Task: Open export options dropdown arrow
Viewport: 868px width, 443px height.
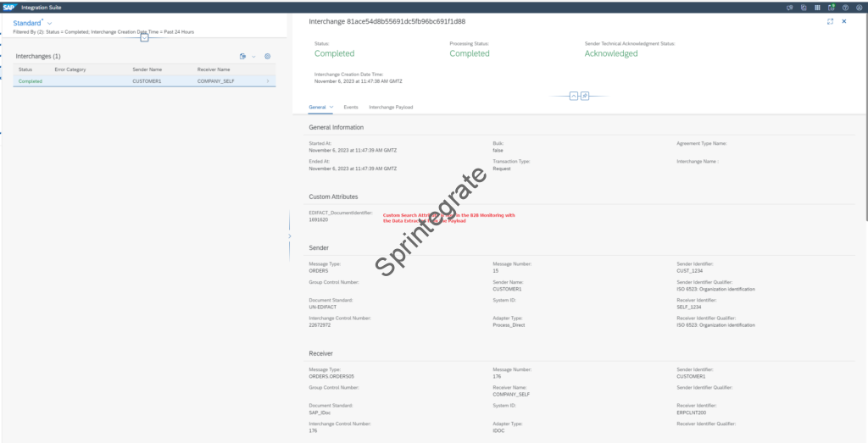Action: pyautogui.click(x=253, y=56)
